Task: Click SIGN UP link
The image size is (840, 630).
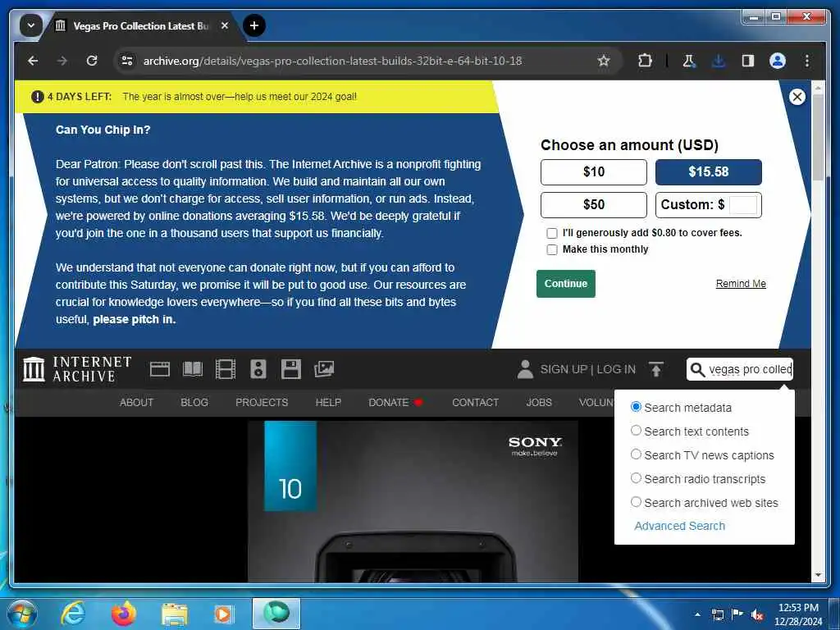Action: pos(564,369)
